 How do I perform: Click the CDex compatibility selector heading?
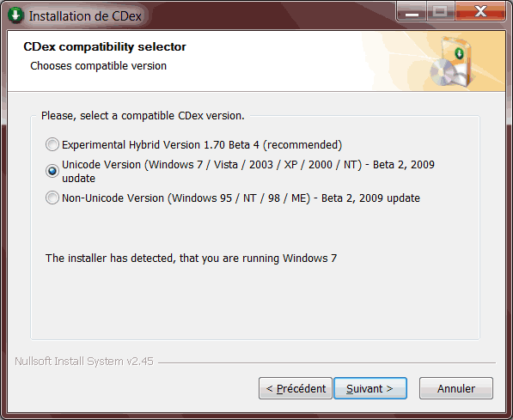(x=105, y=46)
